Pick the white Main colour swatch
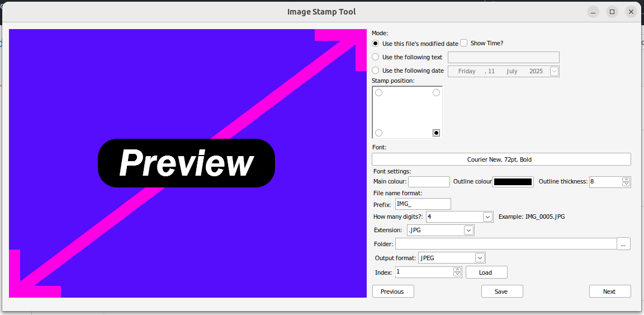 429,182
